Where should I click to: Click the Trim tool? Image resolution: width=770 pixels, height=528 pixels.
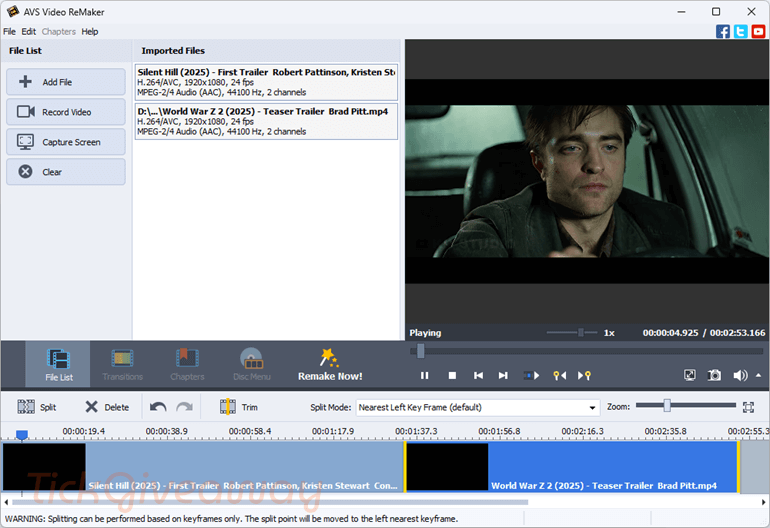(x=239, y=407)
